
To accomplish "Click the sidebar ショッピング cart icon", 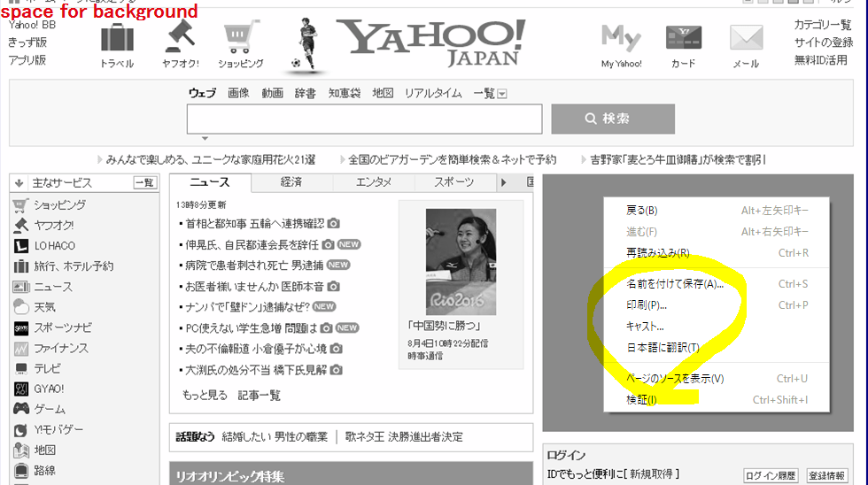I will point(20,205).
